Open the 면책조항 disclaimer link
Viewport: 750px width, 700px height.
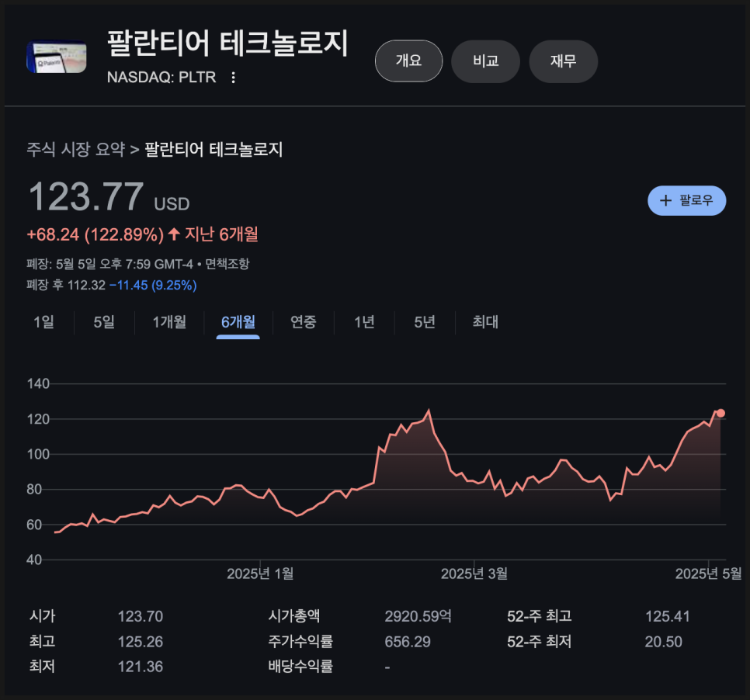tap(227, 264)
